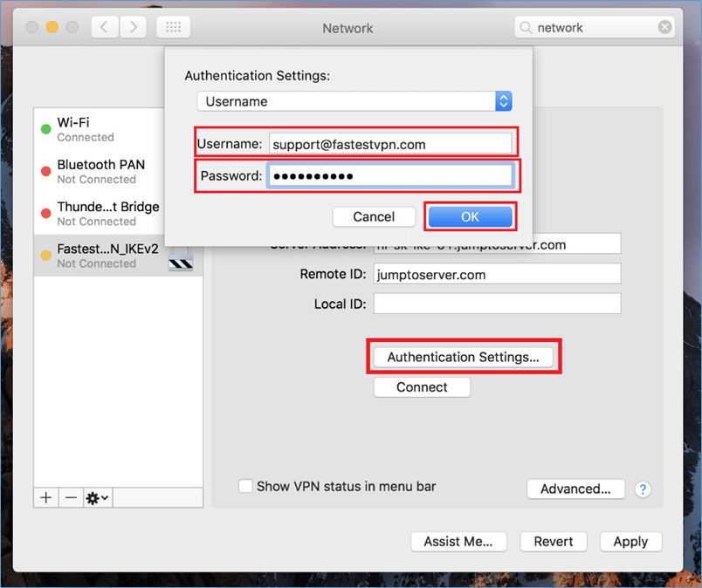Screen dimensions: 702x588
Task: Open the help question mark button
Action: pyautogui.click(x=643, y=489)
